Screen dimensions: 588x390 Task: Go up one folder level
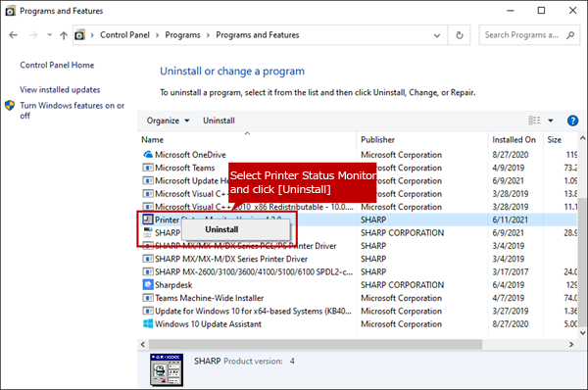click(x=64, y=35)
